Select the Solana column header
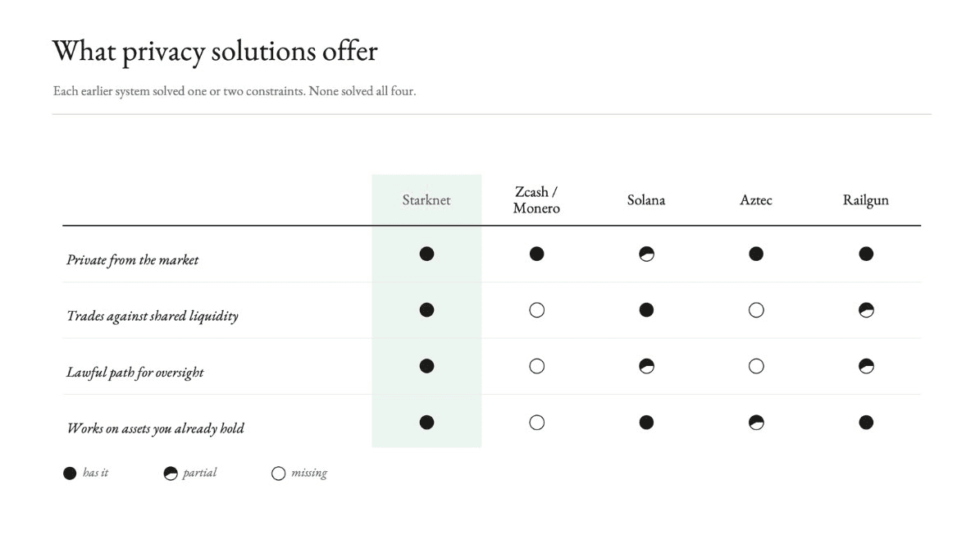This screenshot has width=980, height=540. (646, 200)
